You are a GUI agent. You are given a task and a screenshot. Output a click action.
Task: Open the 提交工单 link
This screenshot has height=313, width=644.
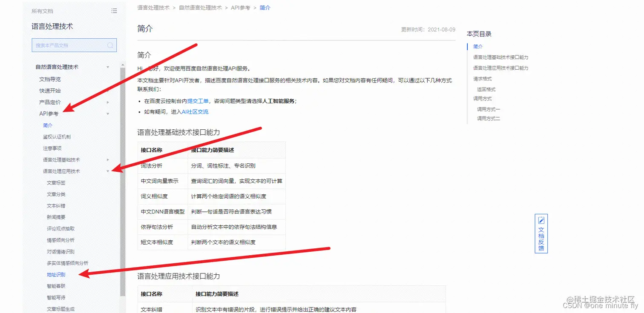coord(198,100)
